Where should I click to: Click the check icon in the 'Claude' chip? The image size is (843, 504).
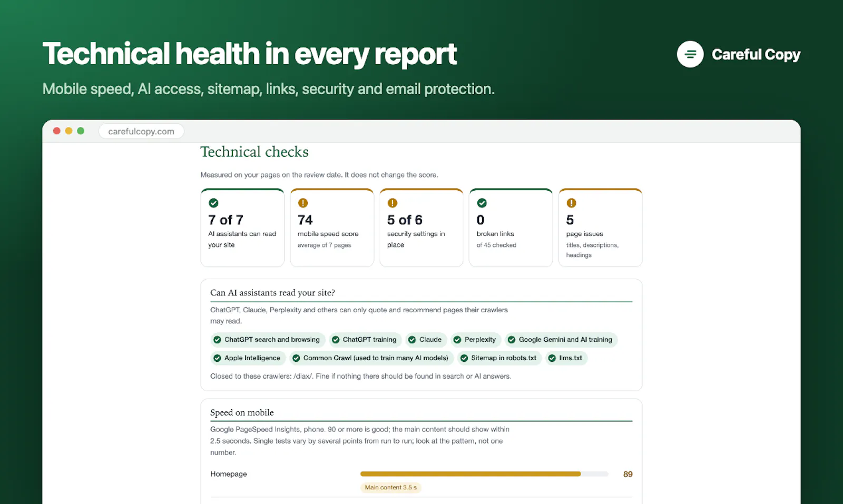point(412,340)
